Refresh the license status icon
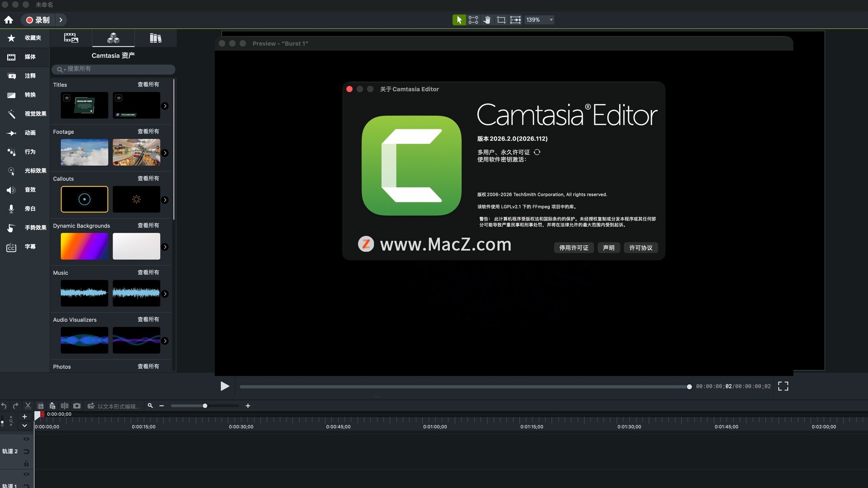 (537, 152)
